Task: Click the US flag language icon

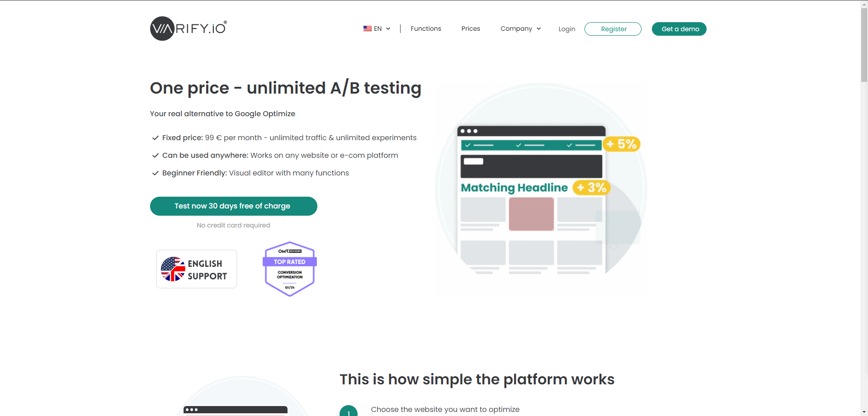Action: click(x=367, y=28)
